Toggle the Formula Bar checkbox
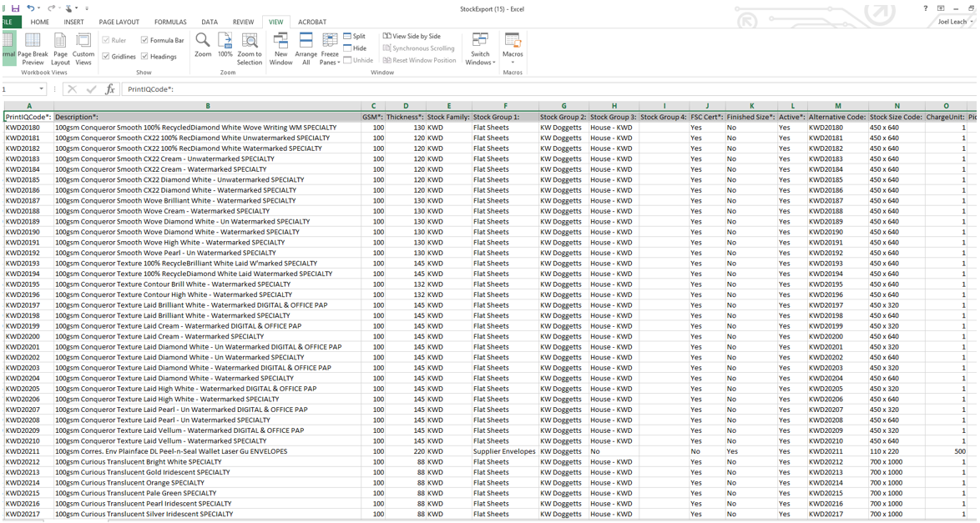The width and height of the screenshot is (980, 523). (144, 40)
